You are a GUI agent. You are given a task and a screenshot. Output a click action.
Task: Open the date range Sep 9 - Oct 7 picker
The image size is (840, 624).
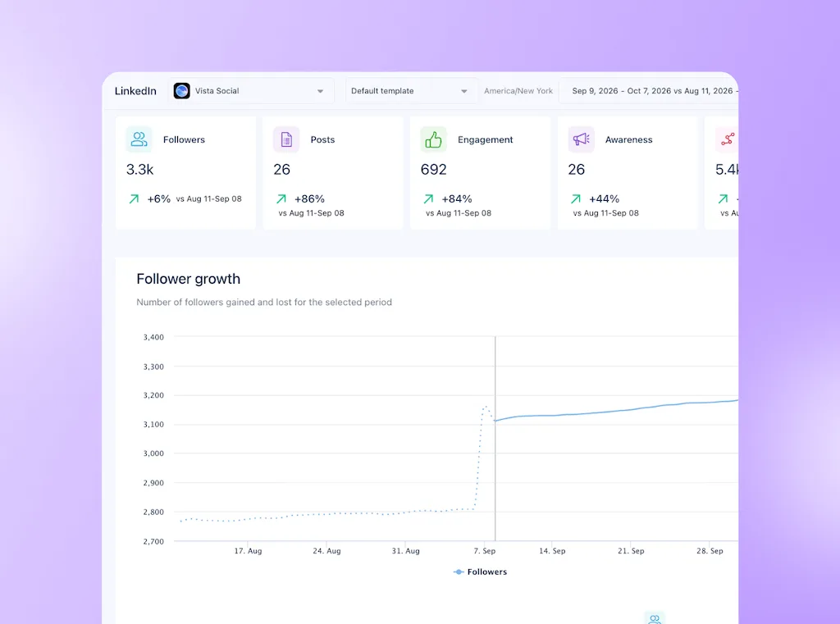click(649, 91)
